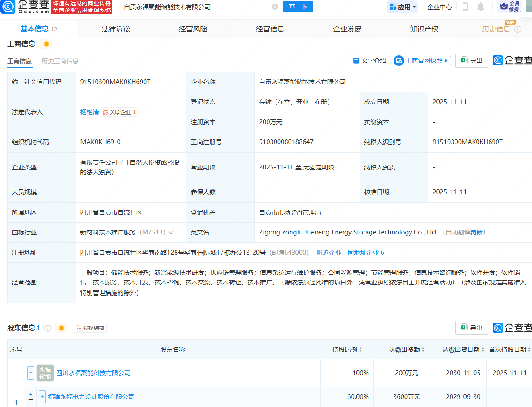Open the mobile app icon
This screenshot has height=407, width=532.
[x=466, y=8]
